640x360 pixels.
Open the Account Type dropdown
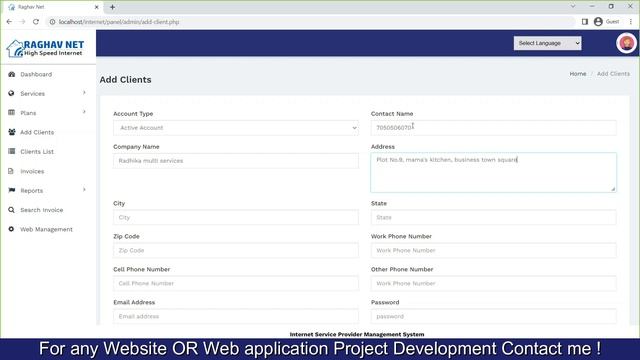pyautogui.click(x=236, y=128)
